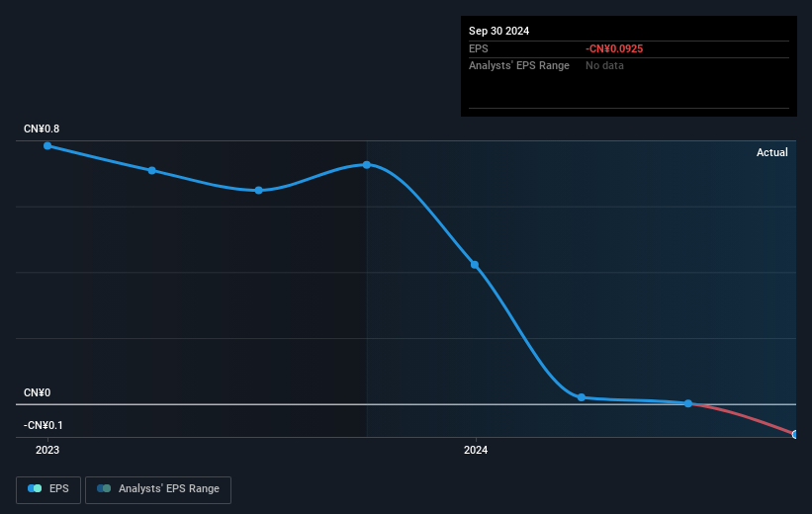The image size is (812, 514).
Task: Click the 2024 x-axis label
Action: click(476, 450)
